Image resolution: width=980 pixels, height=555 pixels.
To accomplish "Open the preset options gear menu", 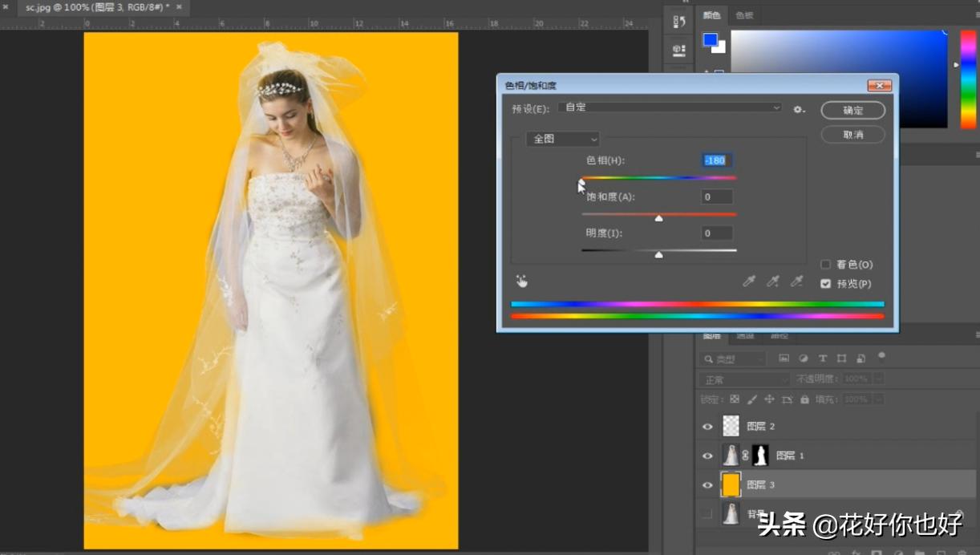I will click(799, 109).
